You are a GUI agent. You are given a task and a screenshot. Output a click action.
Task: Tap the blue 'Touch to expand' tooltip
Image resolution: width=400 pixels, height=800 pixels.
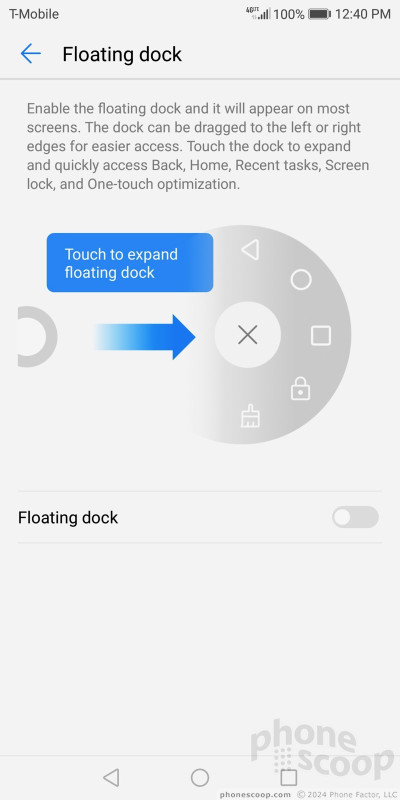click(130, 263)
